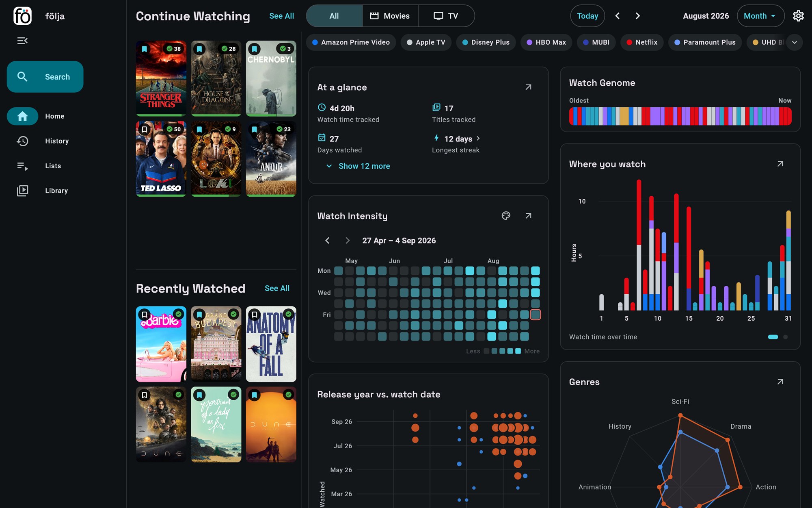Click the 38 episodes badge on Stranger Things
Image resolution: width=812 pixels, height=508 pixels.
pyautogui.click(x=174, y=49)
